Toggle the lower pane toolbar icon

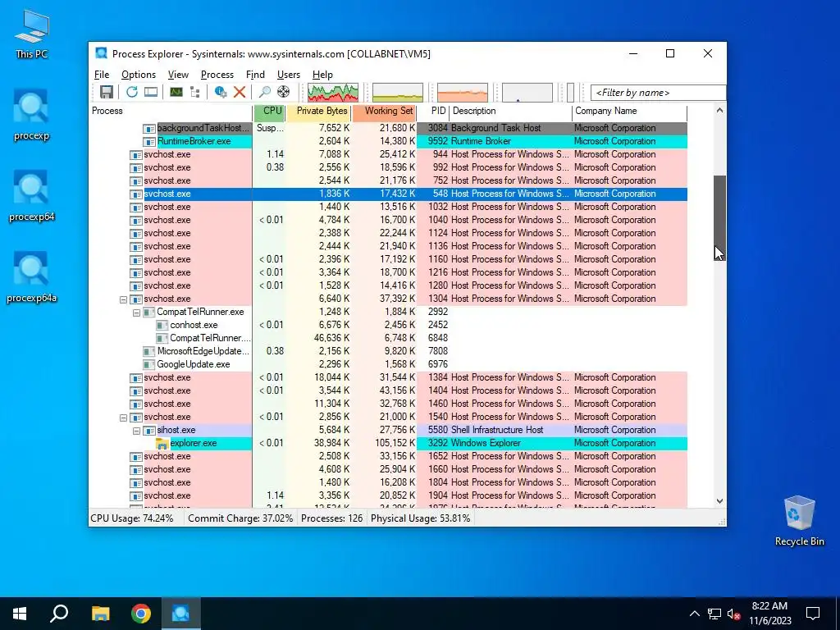coord(151,92)
